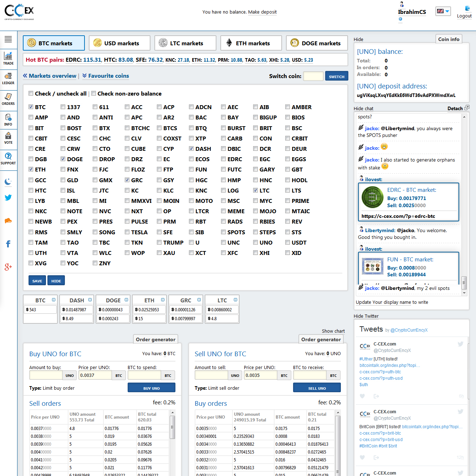Viewport: 476px width, 476px height.
Task: Click the HIDE button under coin list
Action: (x=56, y=281)
